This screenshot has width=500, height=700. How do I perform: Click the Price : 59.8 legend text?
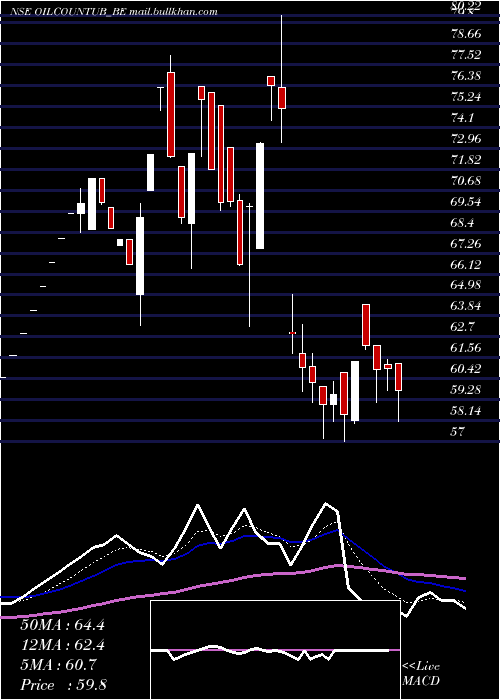[63, 685]
